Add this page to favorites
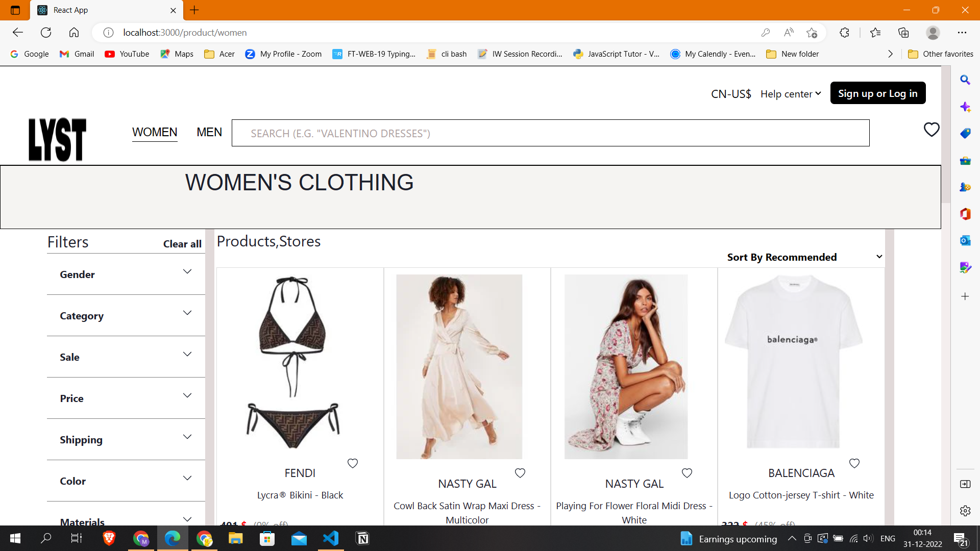This screenshot has width=980, height=551. [812, 33]
